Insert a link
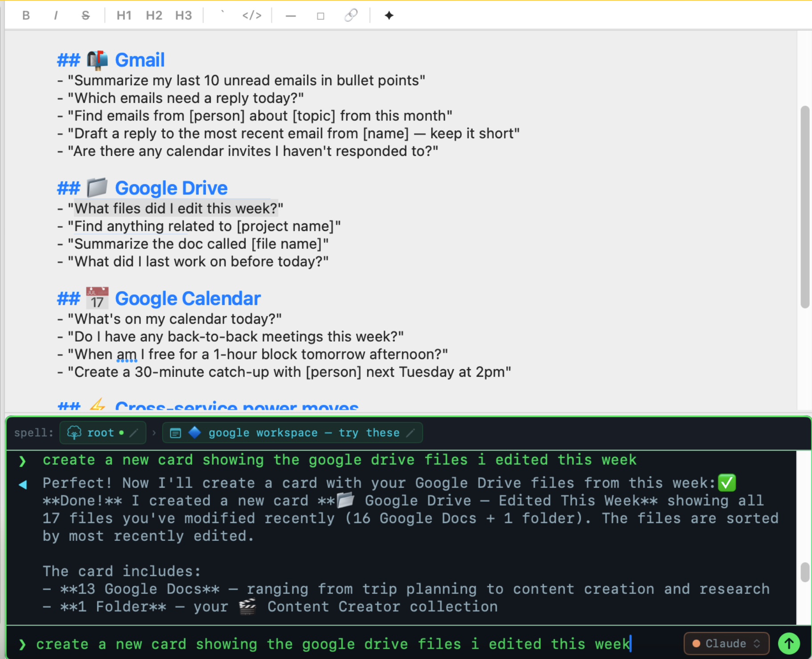This screenshot has height=659, width=812. coord(351,16)
